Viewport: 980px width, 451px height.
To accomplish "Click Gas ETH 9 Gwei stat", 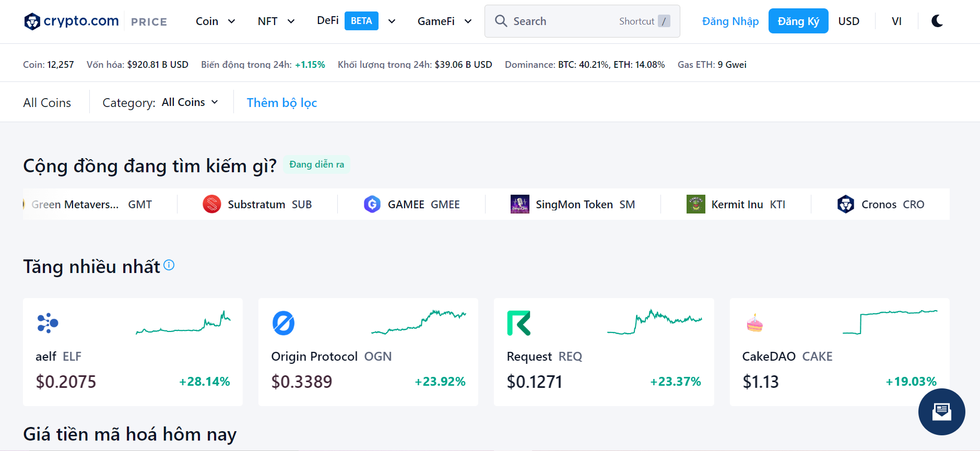I will [712, 65].
